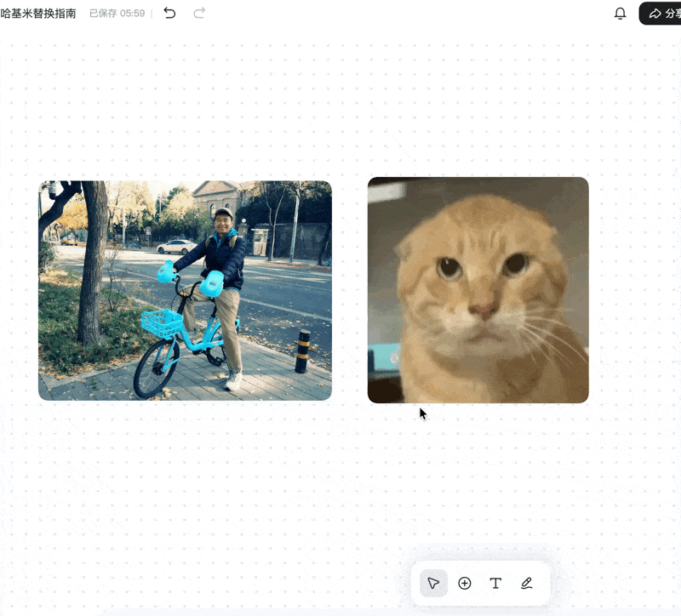Click the redo arrow icon
Screen dimensions: 681x616
199,13
